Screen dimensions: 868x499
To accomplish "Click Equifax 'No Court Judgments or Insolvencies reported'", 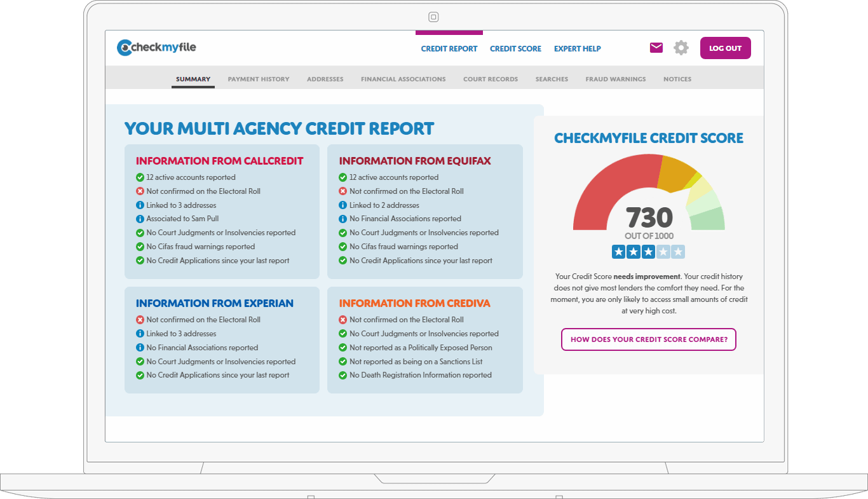I will pyautogui.click(x=424, y=233).
